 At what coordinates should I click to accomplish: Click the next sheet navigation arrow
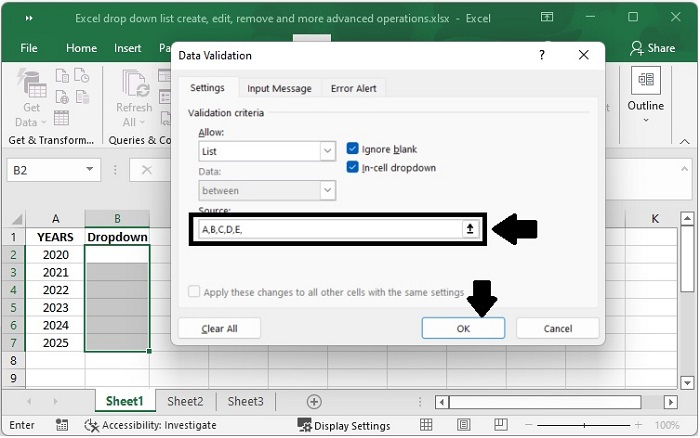pyautogui.click(x=55, y=401)
